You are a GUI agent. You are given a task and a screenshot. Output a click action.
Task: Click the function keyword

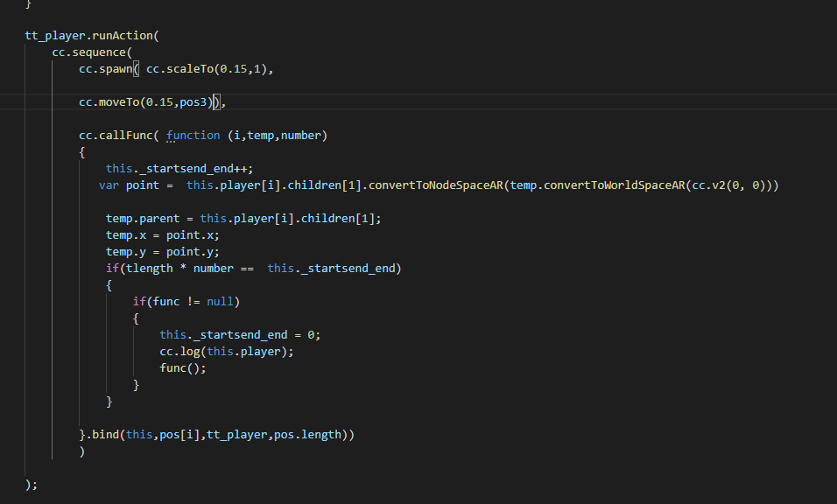pyautogui.click(x=193, y=135)
